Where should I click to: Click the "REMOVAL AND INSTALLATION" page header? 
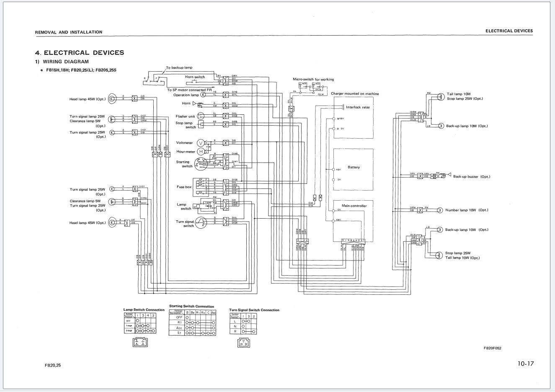pyautogui.click(x=69, y=32)
